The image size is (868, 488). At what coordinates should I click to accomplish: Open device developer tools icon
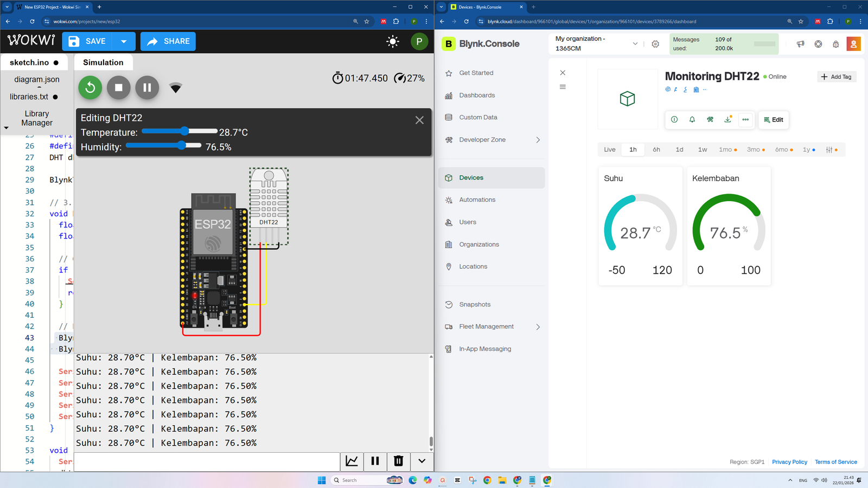(710, 120)
